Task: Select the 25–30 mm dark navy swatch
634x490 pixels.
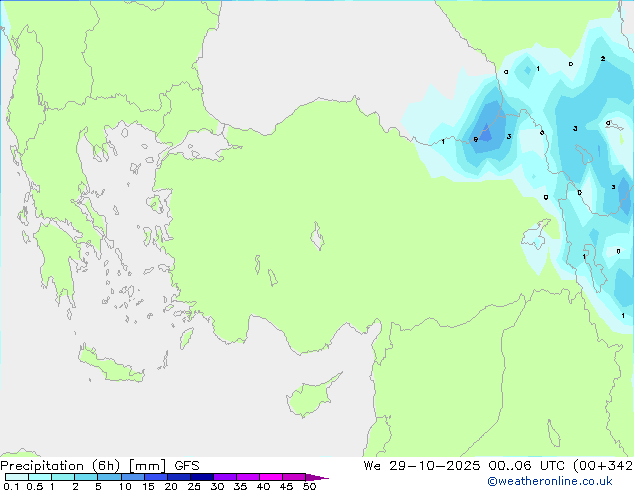Action: click(201, 477)
